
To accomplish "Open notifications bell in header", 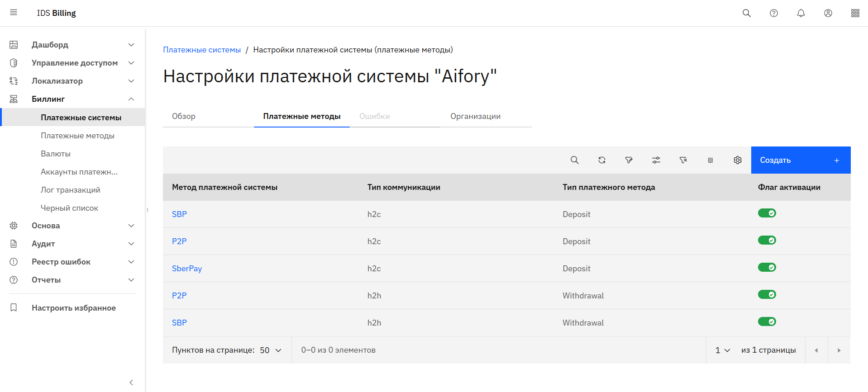I will point(801,13).
